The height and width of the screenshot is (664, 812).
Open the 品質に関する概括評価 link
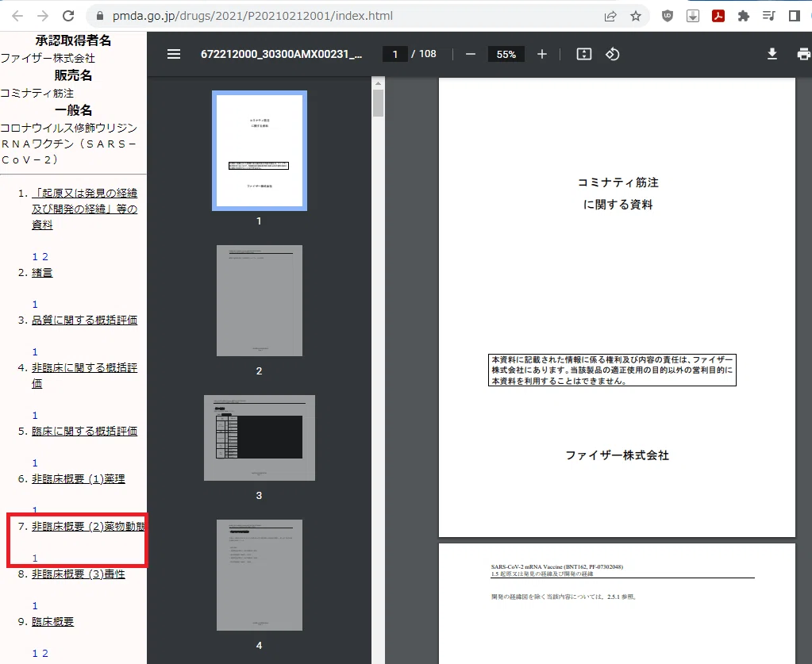coord(84,320)
